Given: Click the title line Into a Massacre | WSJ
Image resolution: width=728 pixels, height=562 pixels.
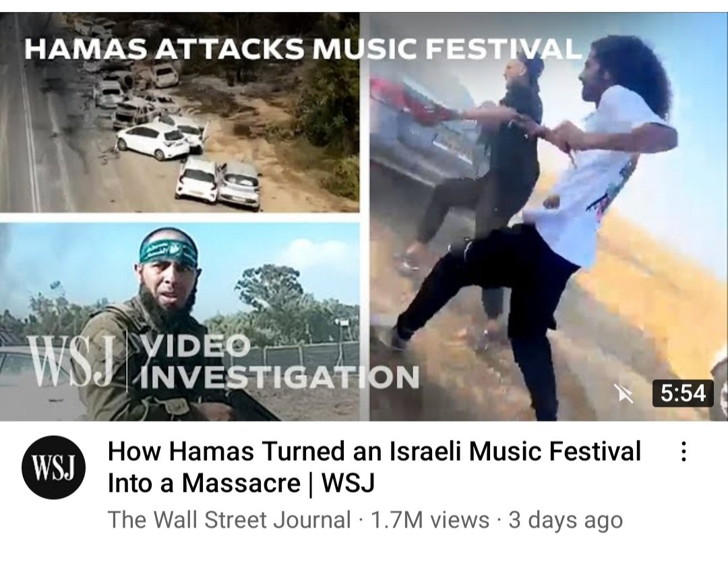Looking at the screenshot, I should pos(241,483).
